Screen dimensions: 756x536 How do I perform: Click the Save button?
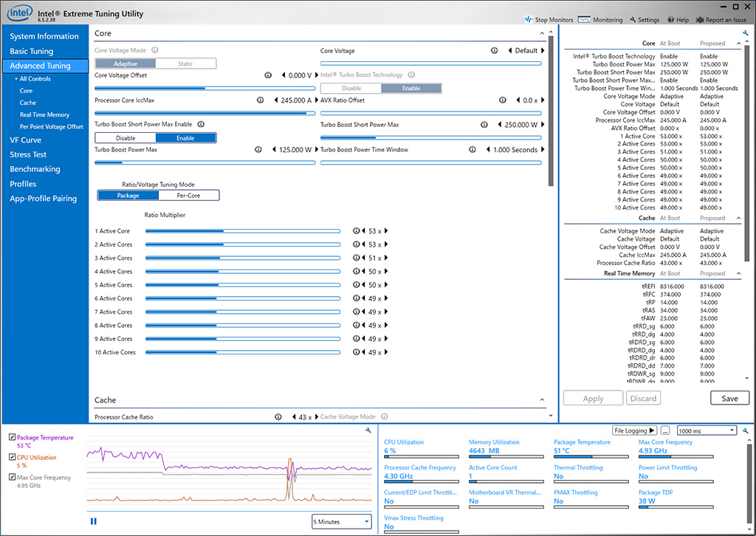(730, 398)
